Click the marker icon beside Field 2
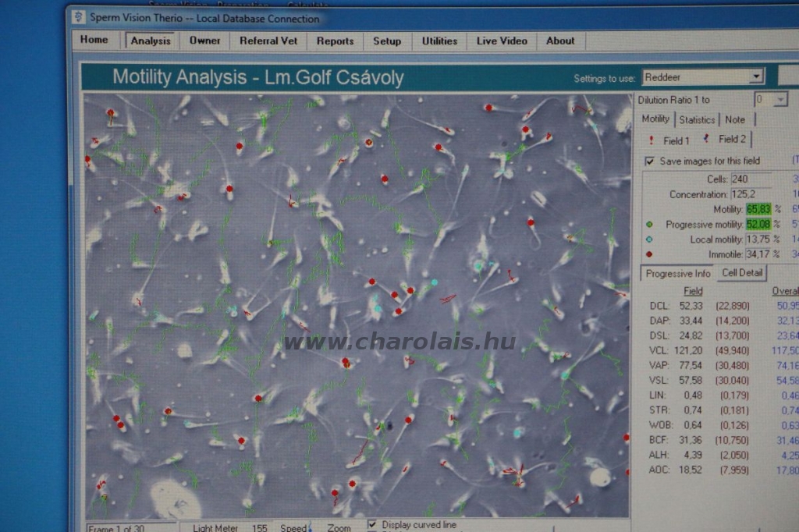 pos(707,139)
